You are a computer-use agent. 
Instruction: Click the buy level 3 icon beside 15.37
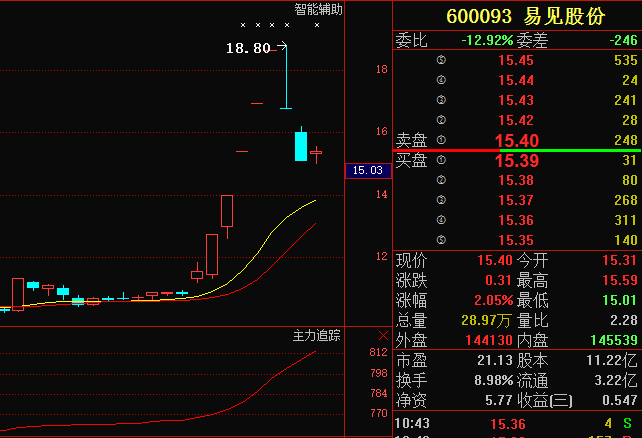[x=440, y=200]
